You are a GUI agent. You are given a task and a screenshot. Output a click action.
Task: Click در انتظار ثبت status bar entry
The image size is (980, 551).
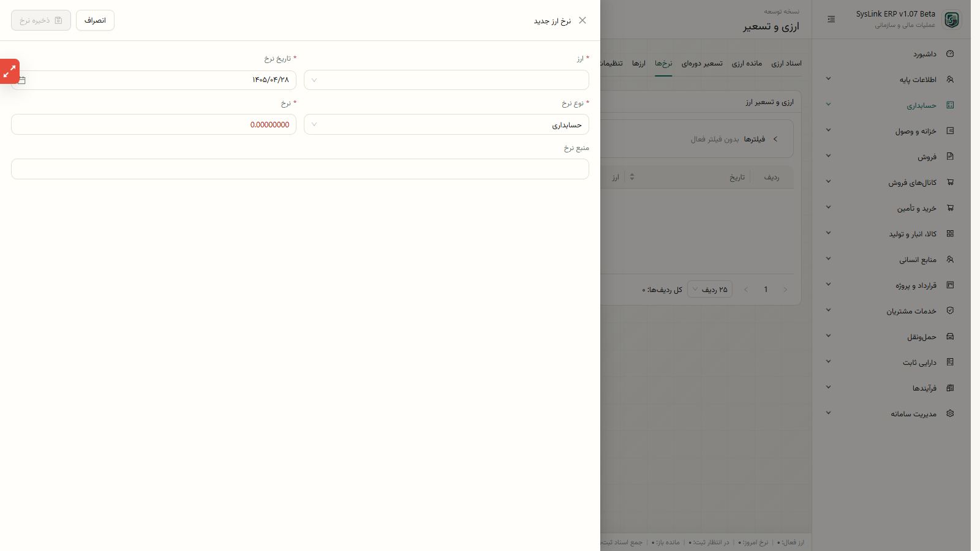coord(709,542)
